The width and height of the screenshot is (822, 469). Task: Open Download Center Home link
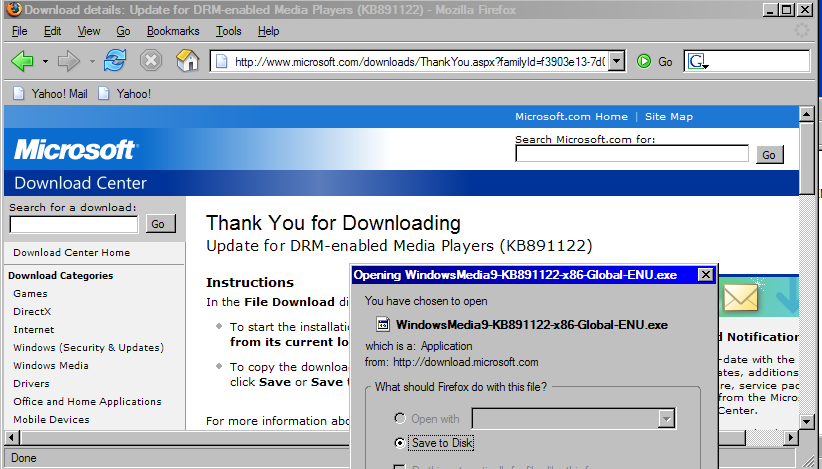click(71, 253)
